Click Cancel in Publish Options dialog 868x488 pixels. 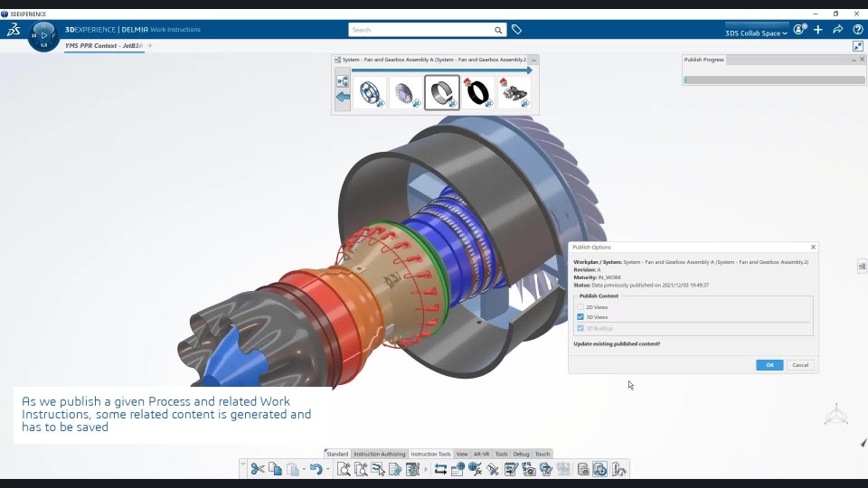point(800,365)
